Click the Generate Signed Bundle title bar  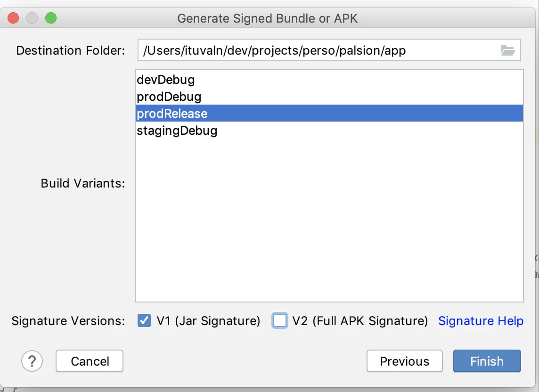tap(268, 19)
